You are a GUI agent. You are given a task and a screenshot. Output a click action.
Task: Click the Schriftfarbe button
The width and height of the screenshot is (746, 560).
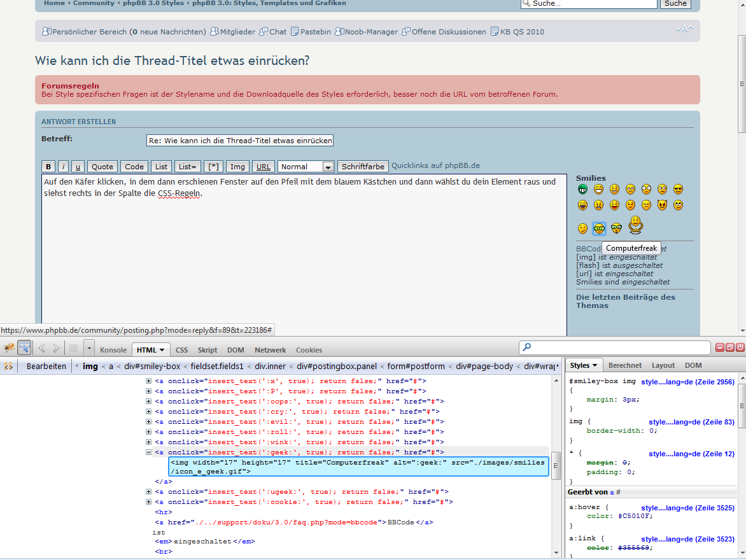[363, 167]
